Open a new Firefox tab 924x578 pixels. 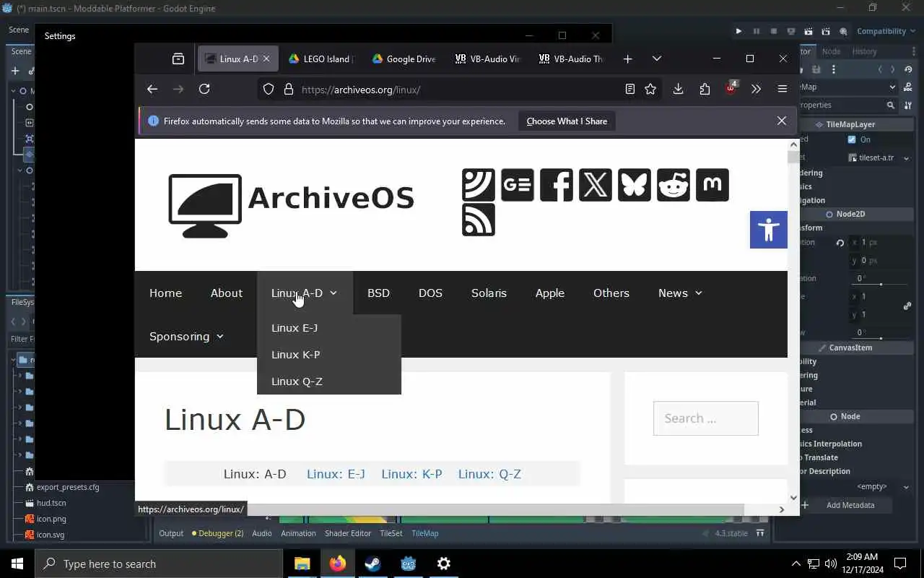pos(627,59)
